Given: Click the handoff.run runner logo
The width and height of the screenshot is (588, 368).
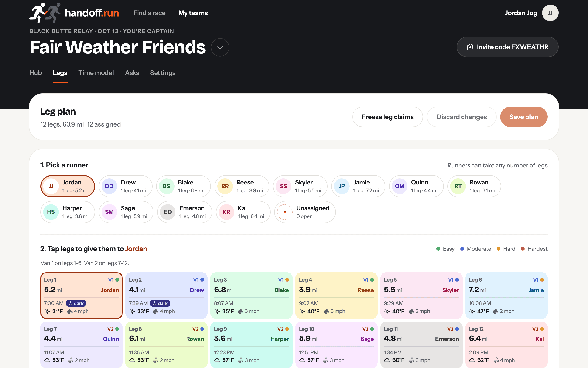Looking at the screenshot, I should tap(45, 13).
